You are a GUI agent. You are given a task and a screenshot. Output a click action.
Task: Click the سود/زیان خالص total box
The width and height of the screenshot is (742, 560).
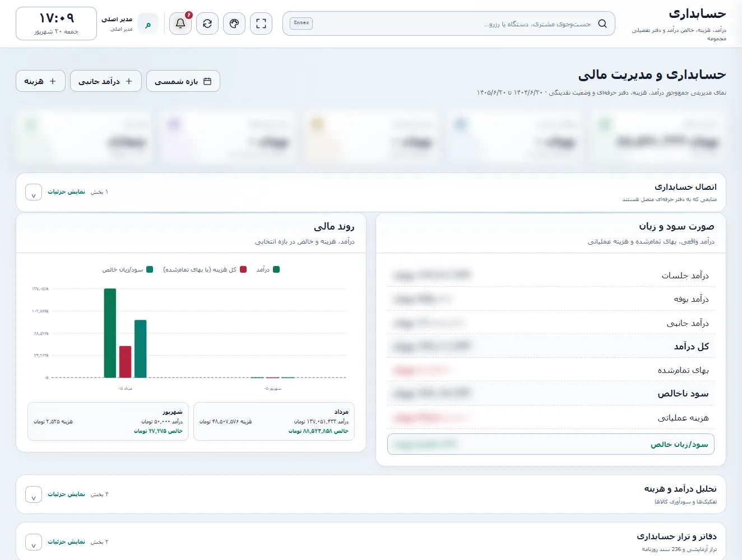coord(551,444)
